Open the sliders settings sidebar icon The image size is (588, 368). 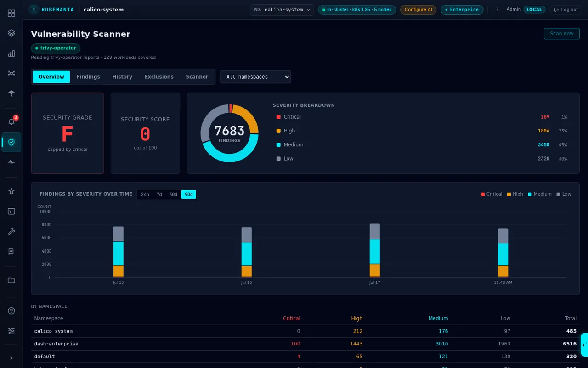pyautogui.click(x=11, y=331)
